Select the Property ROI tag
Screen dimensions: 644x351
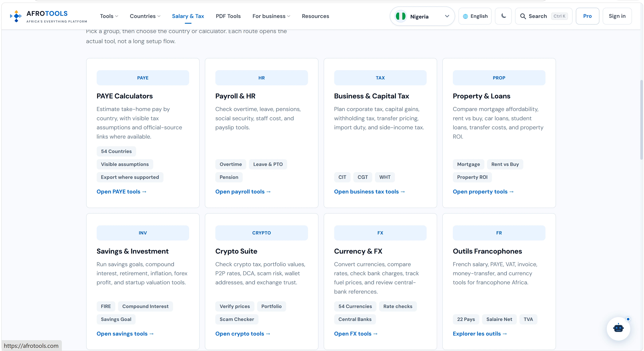[x=472, y=177]
